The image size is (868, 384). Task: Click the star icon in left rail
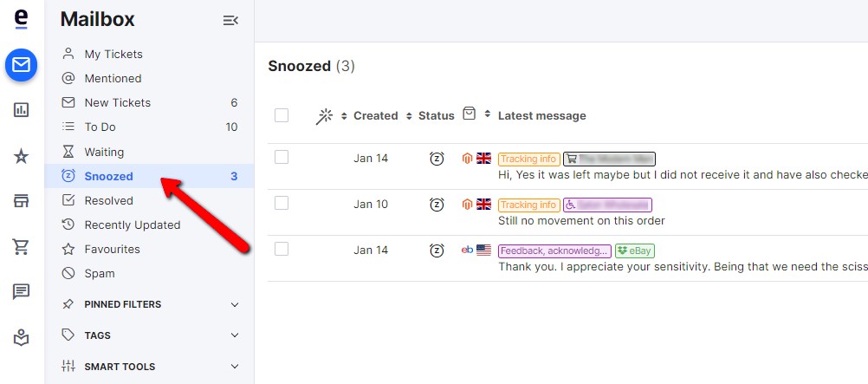[x=21, y=157]
